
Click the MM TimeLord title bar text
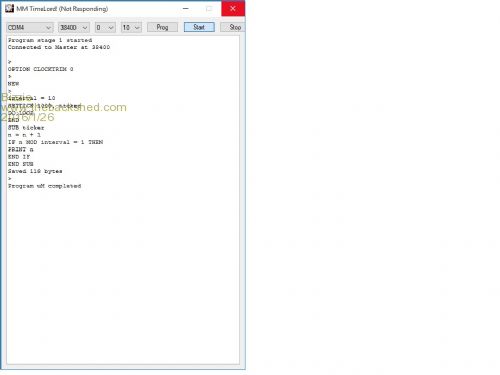pos(62,9)
